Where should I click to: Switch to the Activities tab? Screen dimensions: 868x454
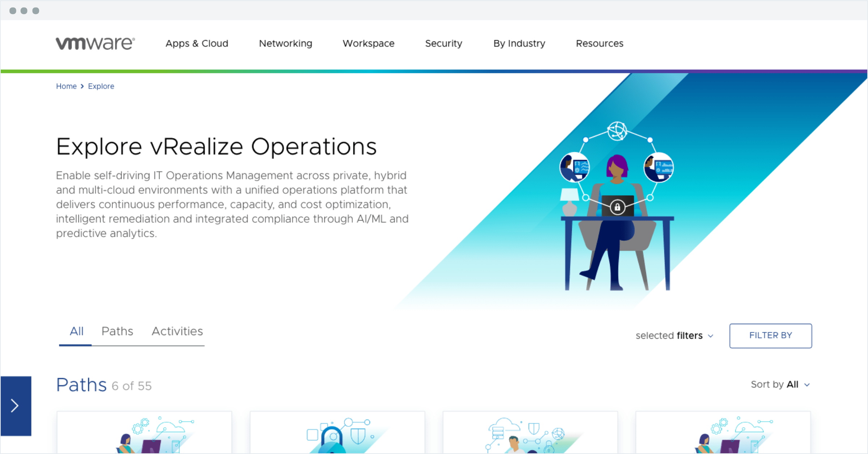click(x=177, y=331)
